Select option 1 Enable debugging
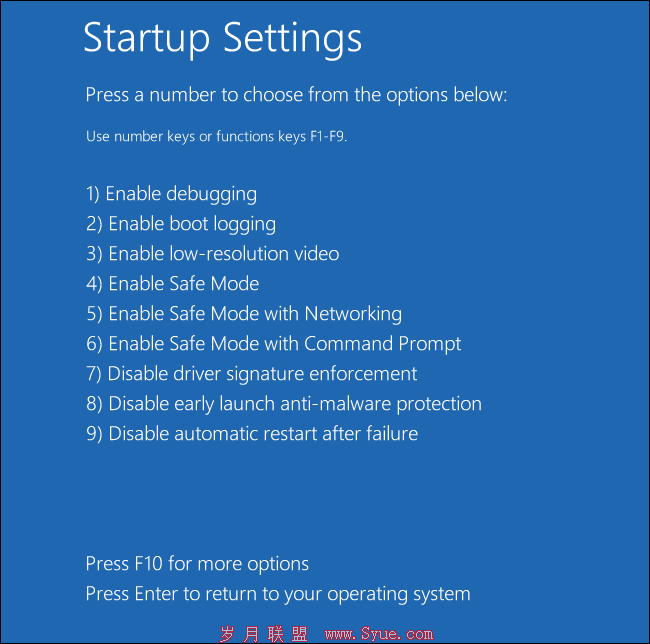650x644 pixels. [x=172, y=195]
